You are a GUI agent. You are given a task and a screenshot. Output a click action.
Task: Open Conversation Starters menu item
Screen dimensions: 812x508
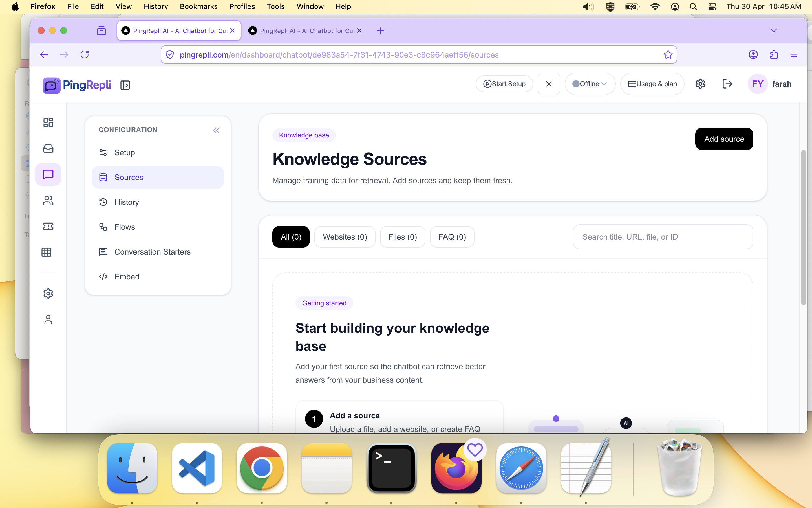158,252
